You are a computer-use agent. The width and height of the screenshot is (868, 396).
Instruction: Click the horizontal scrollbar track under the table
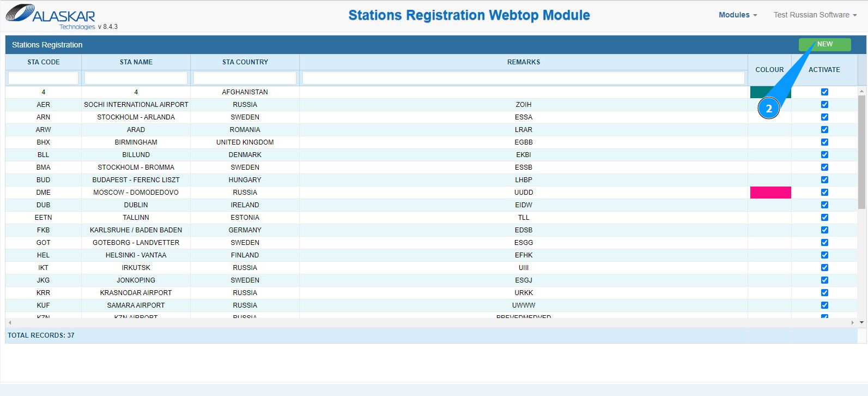pos(431,322)
